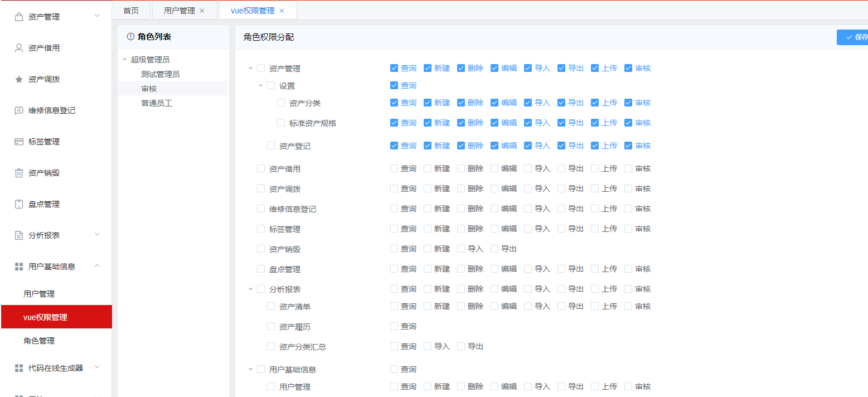Image resolution: width=868 pixels, height=397 pixels.
Task: Collapse the 用户基础信息 permission tree arrow
Action: (x=251, y=370)
